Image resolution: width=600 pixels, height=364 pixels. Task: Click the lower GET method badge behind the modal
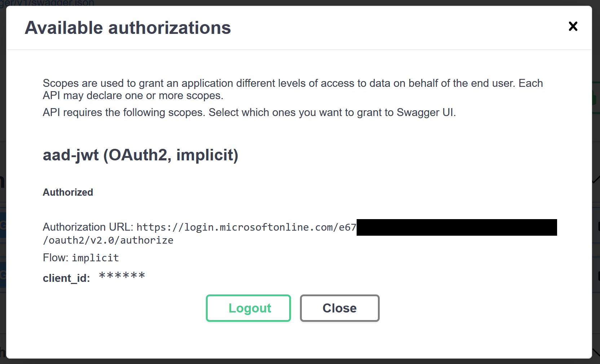[x=3, y=275]
